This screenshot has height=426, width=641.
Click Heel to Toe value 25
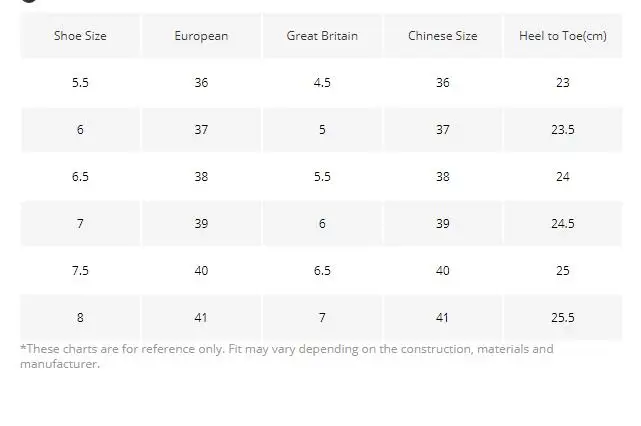tap(563, 271)
